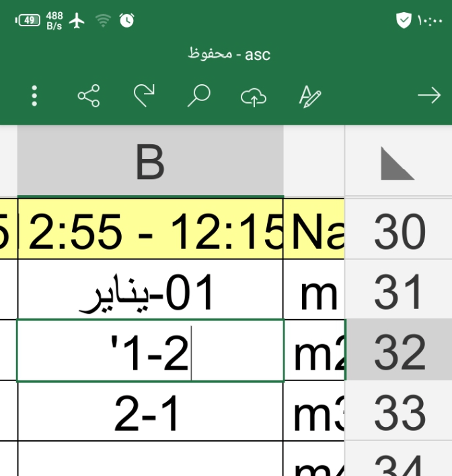
Task: Tap cell containing 01-يناير
Action: coord(150,292)
